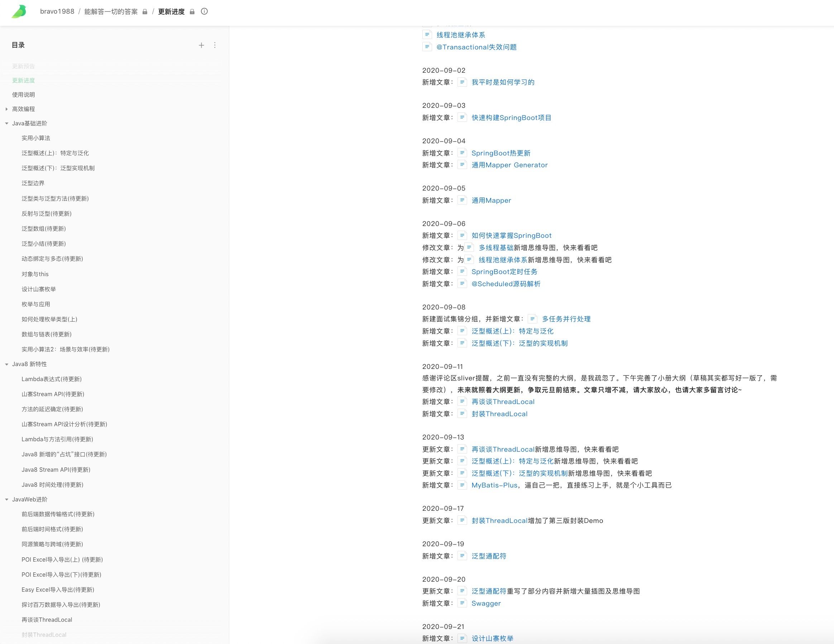The height and width of the screenshot is (644, 834).
Task: Select 设计山寨枚举 in the sidebar tree
Action: click(x=39, y=289)
